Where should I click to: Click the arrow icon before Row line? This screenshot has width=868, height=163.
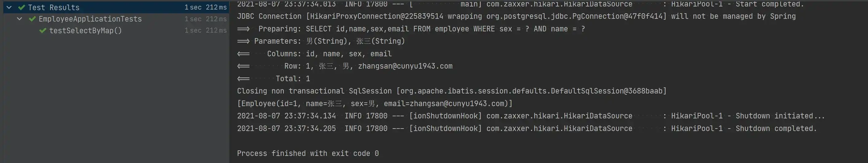243,66
